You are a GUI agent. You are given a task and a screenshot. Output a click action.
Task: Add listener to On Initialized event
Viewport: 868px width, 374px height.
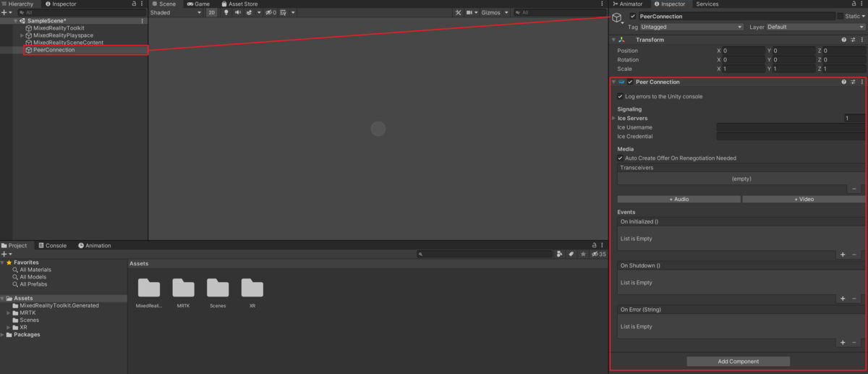tap(843, 255)
